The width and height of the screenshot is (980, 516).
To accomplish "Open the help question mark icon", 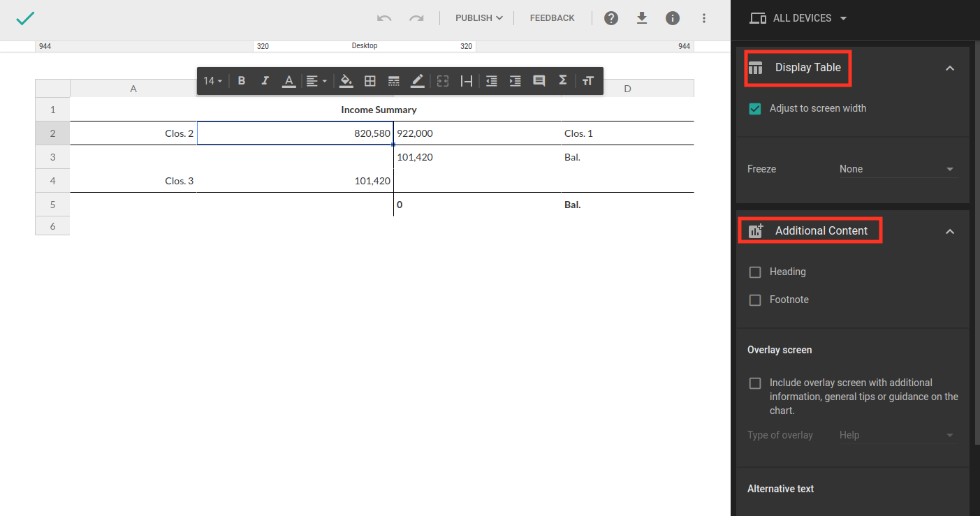I will click(x=611, y=18).
